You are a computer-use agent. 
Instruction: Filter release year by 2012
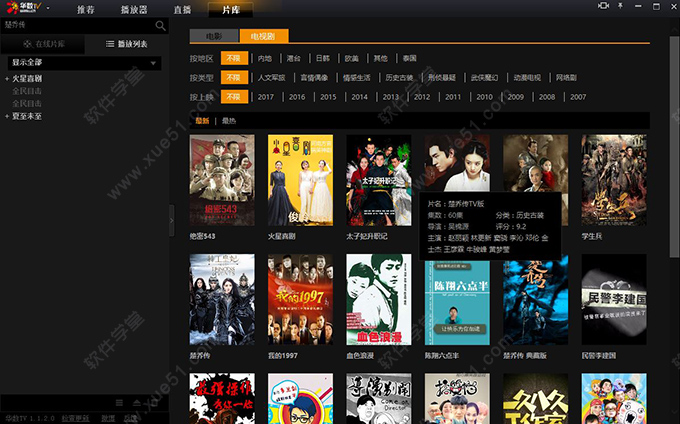pyautogui.click(x=422, y=97)
